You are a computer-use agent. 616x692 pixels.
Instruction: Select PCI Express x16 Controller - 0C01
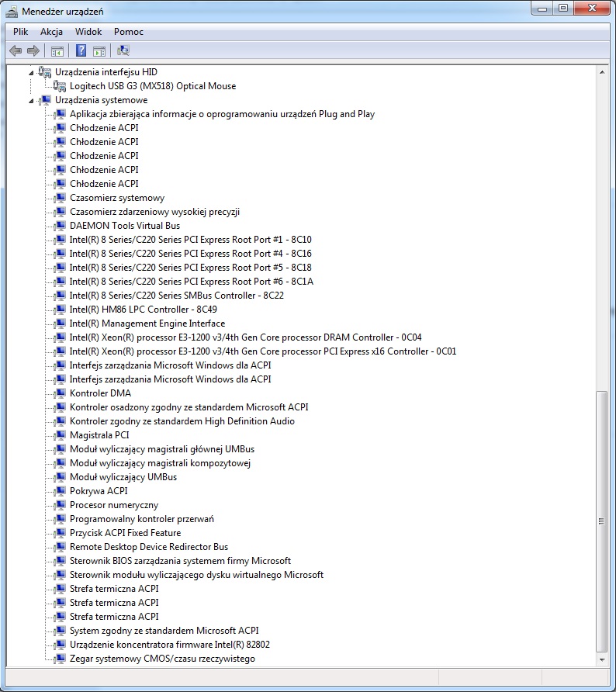coord(262,351)
